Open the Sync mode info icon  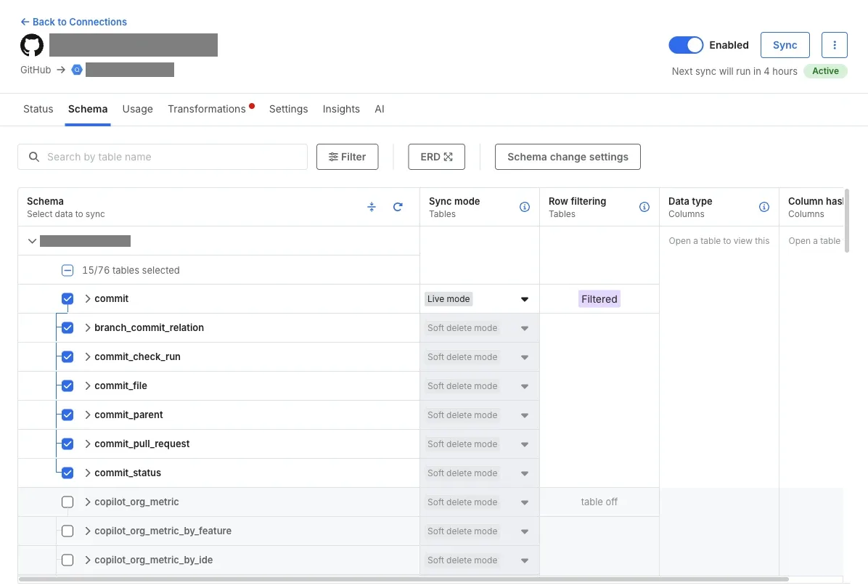(524, 207)
